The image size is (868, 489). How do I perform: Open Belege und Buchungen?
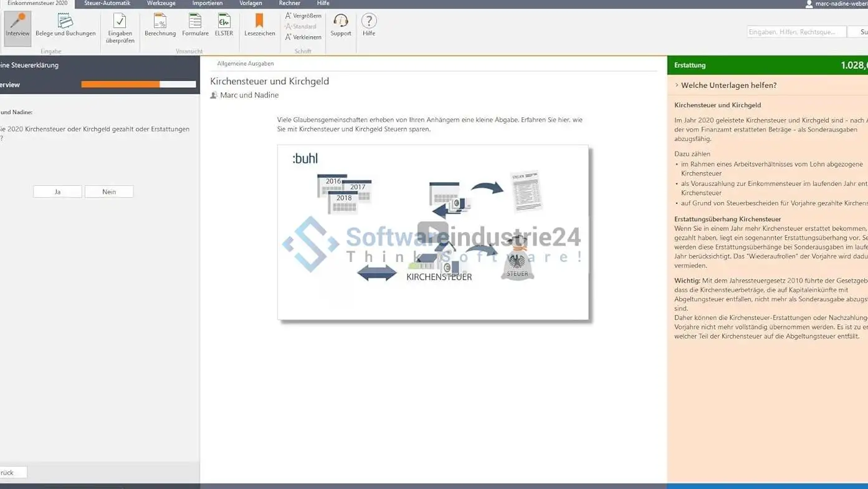tap(65, 26)
